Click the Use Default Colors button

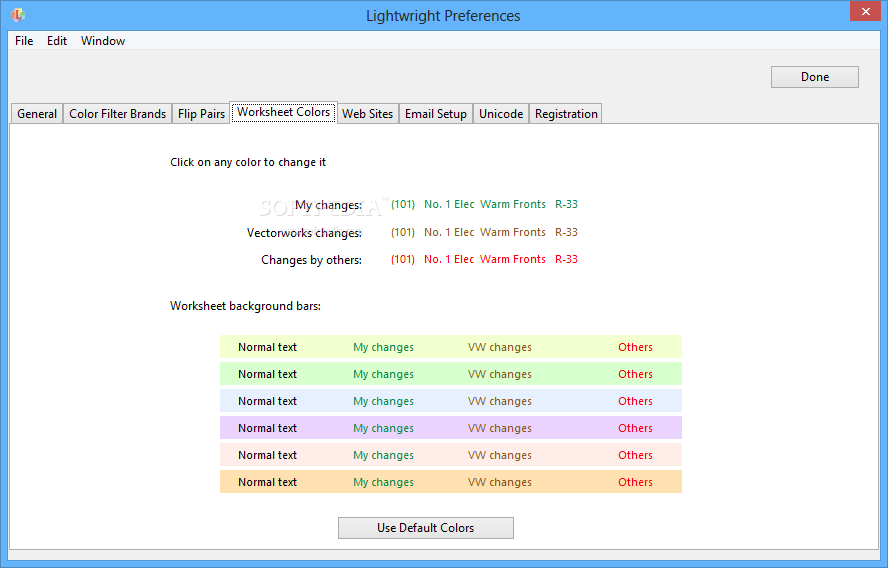(x=425, y=528)
